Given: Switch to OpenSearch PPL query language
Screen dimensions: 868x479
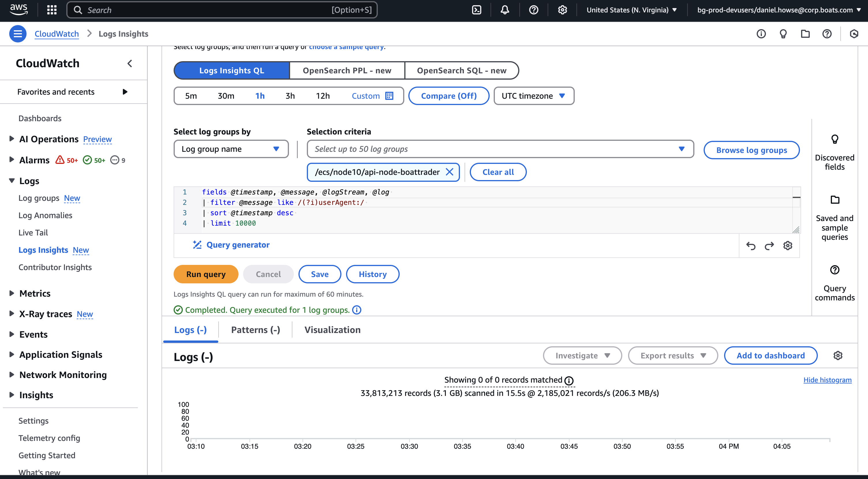Looking at the screenshot, I should pos(347,70).
